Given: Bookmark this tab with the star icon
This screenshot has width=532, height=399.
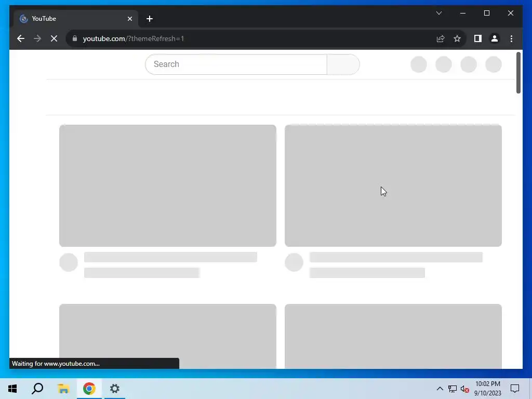Looking at the screenshot, I should click(457, 38).
